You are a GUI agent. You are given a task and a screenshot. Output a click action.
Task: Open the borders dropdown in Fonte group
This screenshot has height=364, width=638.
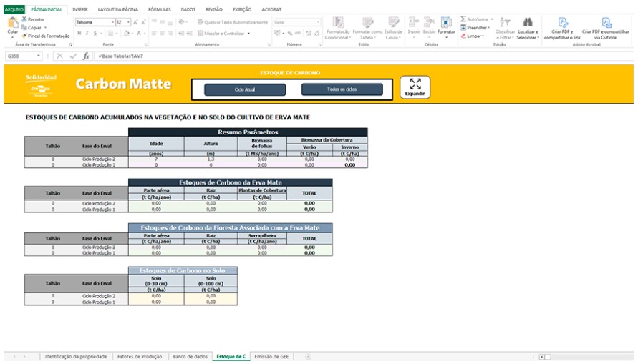point(117,34)
